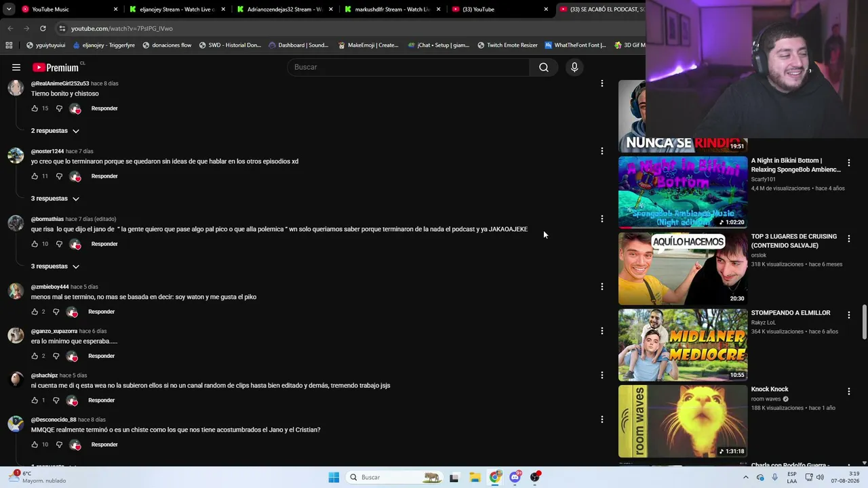This screenshot has width=868, height=488.
Task: Switch to the markushdlfr Stream tab
Action: [392, 9]
